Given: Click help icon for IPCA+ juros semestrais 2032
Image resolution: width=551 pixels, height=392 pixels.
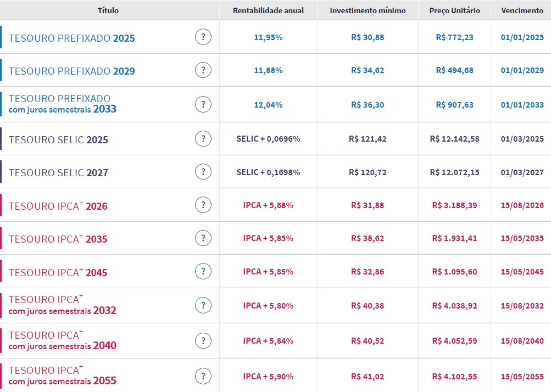Looking at the screenshot, I should (203, 305).
